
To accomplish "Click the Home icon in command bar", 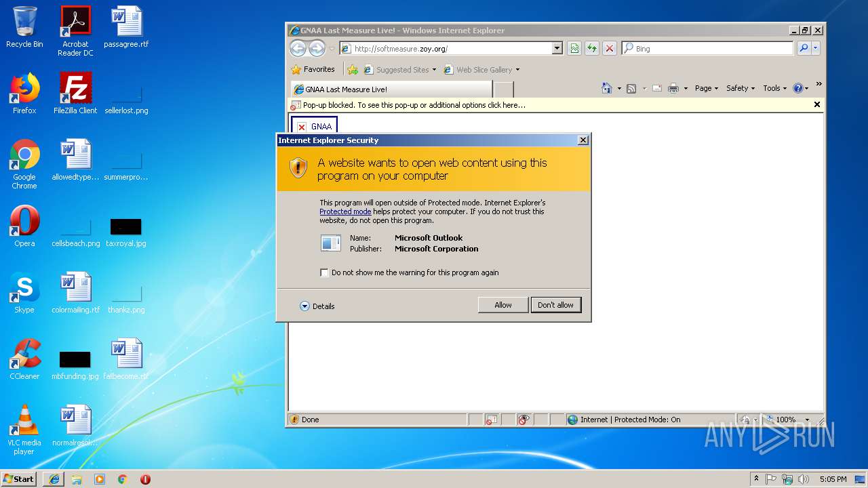I will 607,88.
